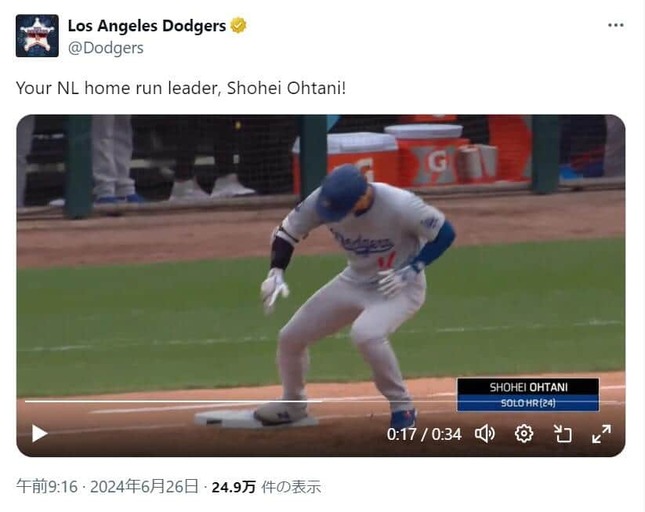Click the 24.9万 view count

click(x=234, y=487)
